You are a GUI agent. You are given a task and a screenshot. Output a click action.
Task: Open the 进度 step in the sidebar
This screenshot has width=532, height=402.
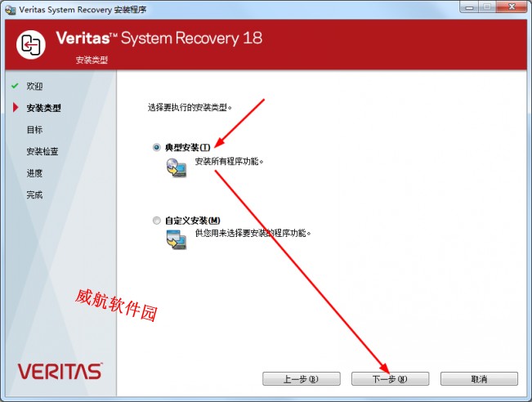point(34,173)
